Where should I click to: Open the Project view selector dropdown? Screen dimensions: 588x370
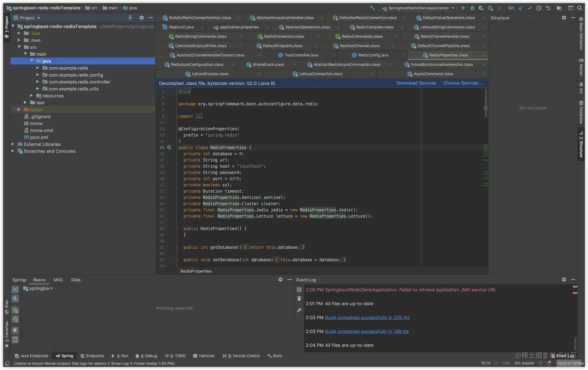coord(30,18)
